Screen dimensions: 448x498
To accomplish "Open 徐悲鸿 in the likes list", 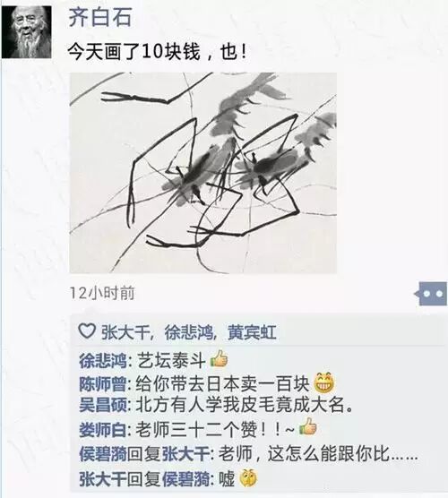I will [188, 332].
